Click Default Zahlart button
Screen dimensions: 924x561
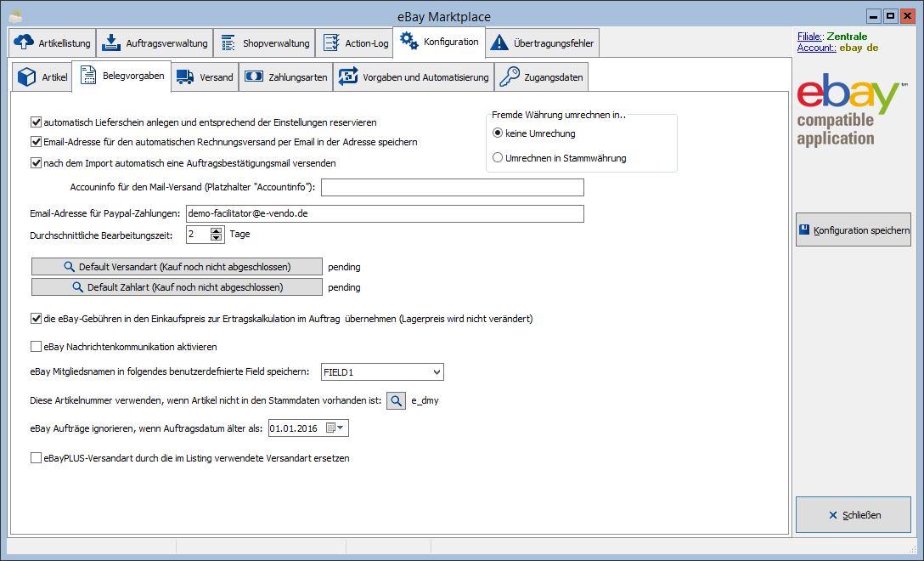[x=177, y=287]
